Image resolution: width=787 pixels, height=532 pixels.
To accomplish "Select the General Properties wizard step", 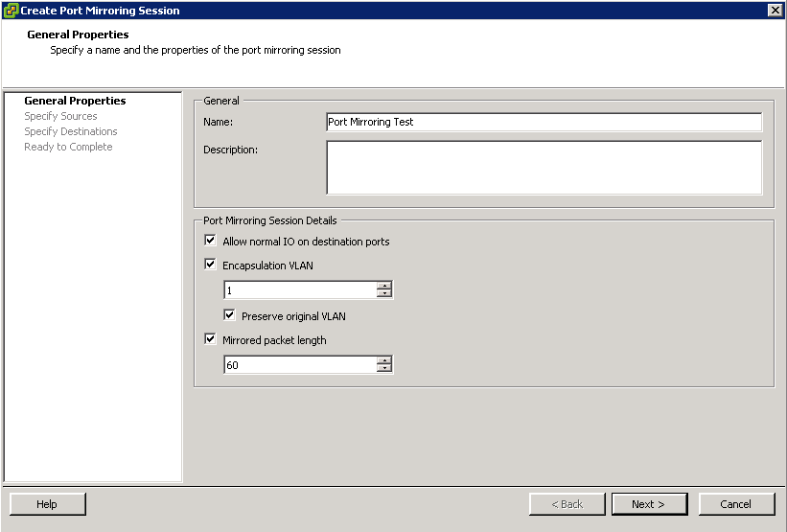I will tap(75, 101).
